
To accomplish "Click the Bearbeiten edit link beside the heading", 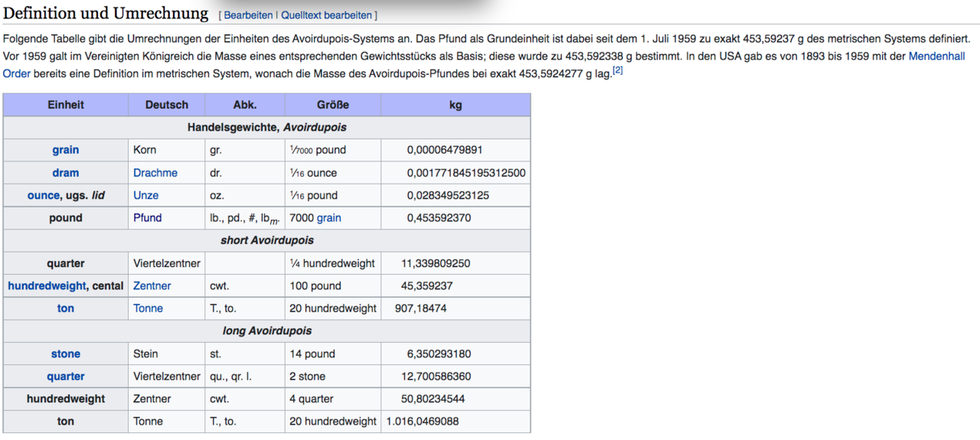I will 248,15.
